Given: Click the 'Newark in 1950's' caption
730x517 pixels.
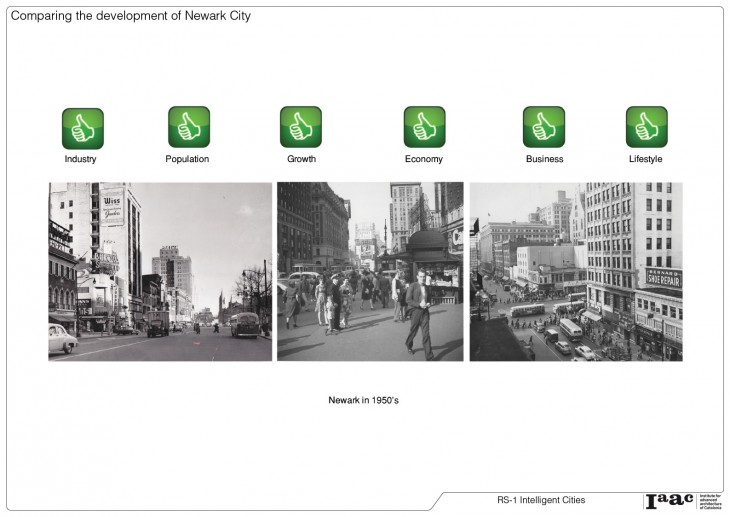Looking at the screenshot, I should pyautogui.click(x=364, y=400).
